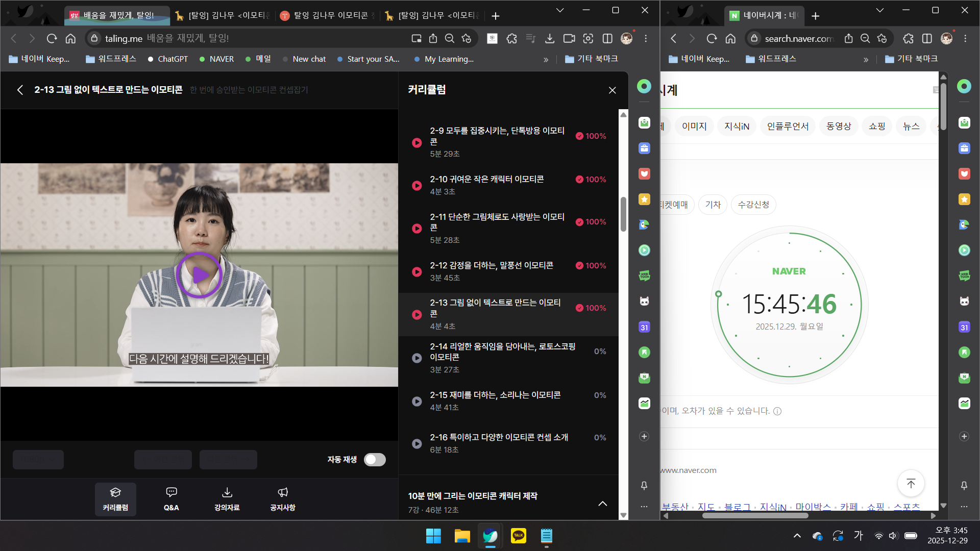Screen dimensions: 980x551
Task: Close the 커리큘럼 side panel
Action: (612, 90)
